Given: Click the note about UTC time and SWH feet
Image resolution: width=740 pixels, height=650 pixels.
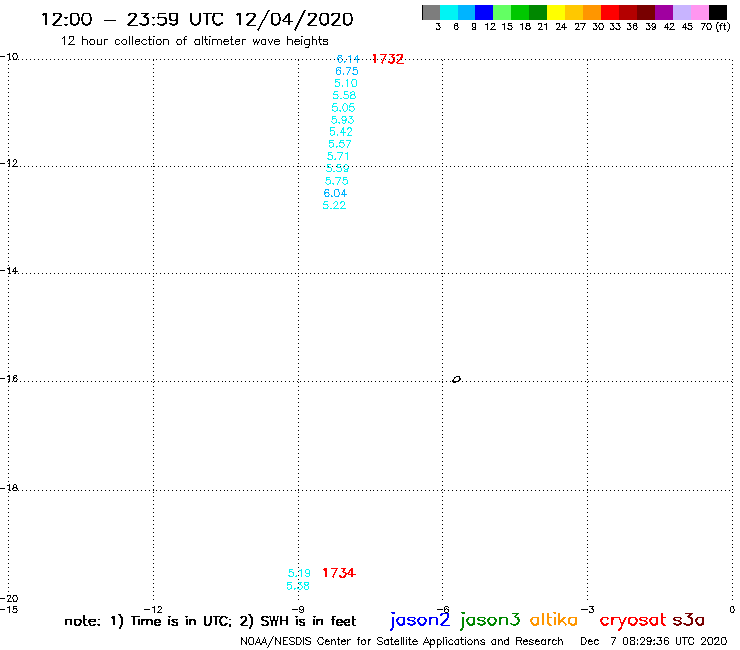Looking at the screenshot, I should pos(210,621).
